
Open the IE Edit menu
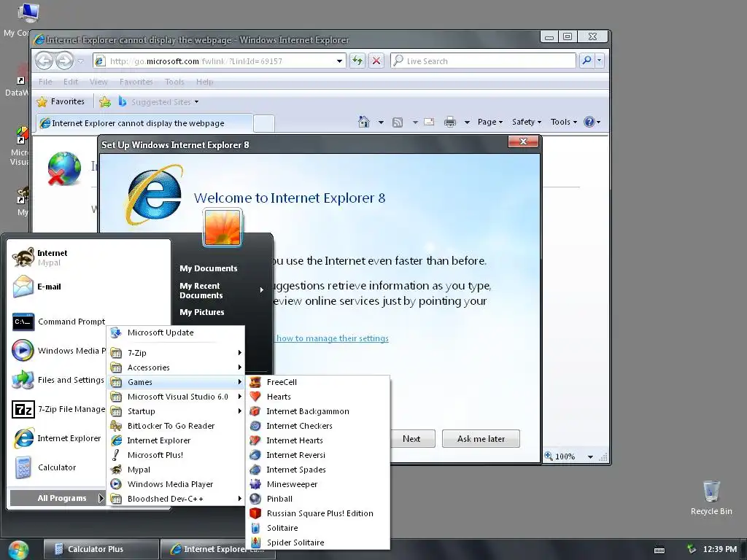coord(71,82)
